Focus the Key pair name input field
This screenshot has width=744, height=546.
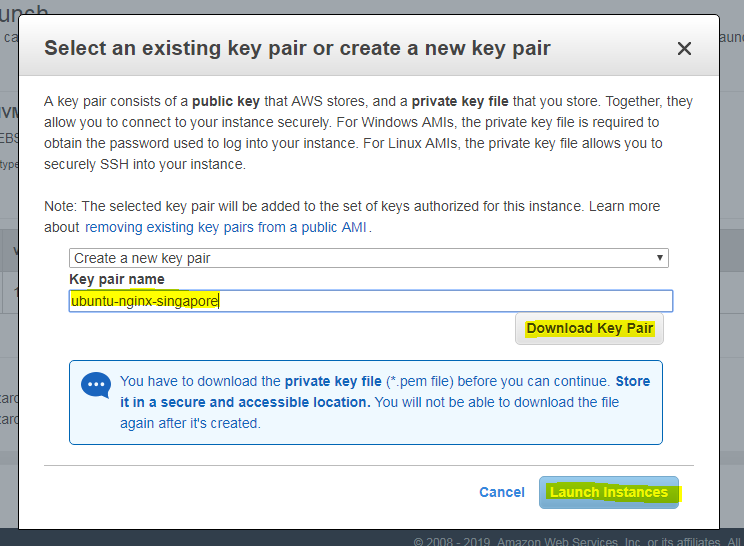tap(371, 301)
